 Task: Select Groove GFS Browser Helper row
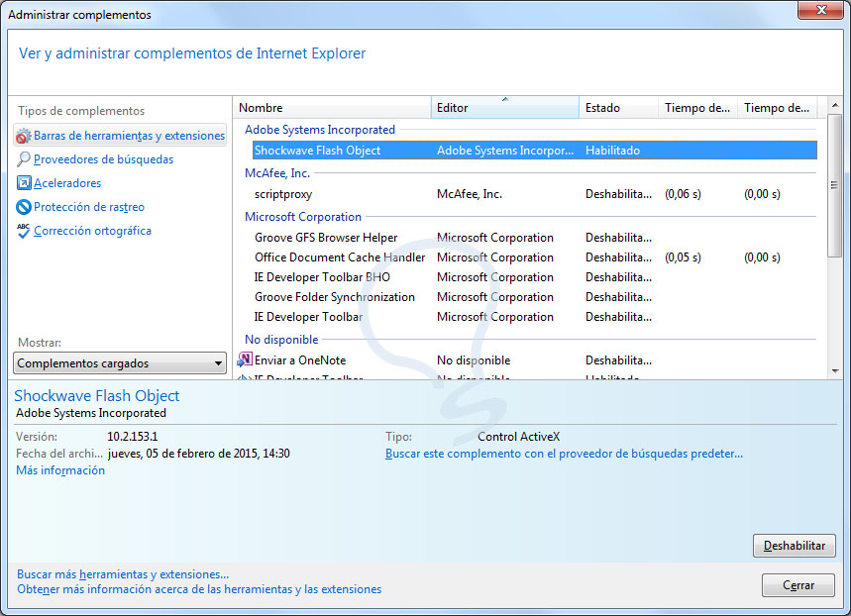coord(535,237)
